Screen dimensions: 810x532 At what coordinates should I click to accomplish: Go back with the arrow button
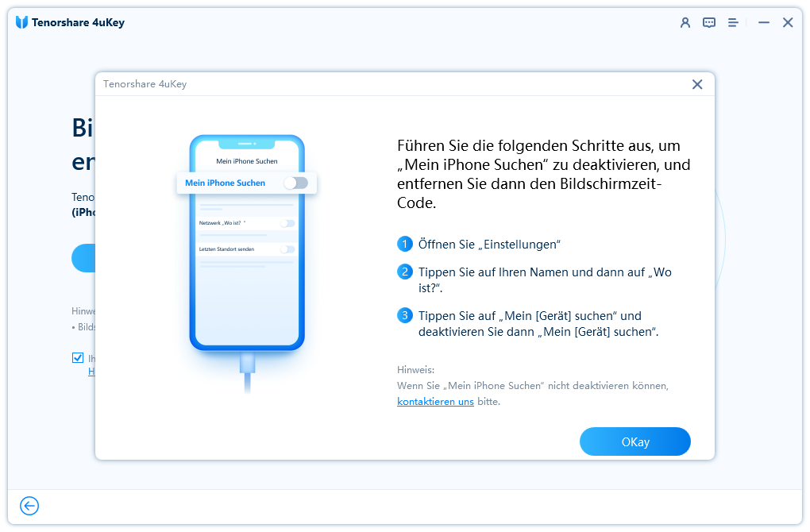coord(29,506)
